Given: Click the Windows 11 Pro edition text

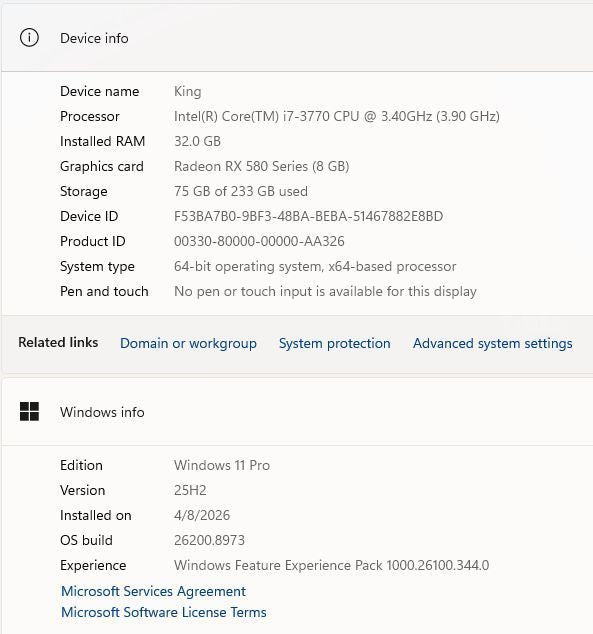Looking at the screenshot, I should pos(222,465).
